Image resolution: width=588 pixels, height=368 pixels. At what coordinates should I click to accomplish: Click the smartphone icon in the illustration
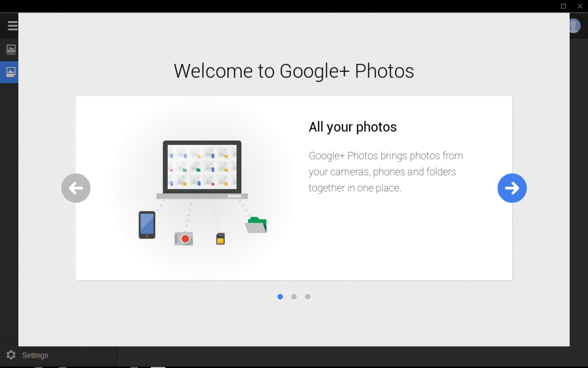pyautogui.click(x=147, y=224)
